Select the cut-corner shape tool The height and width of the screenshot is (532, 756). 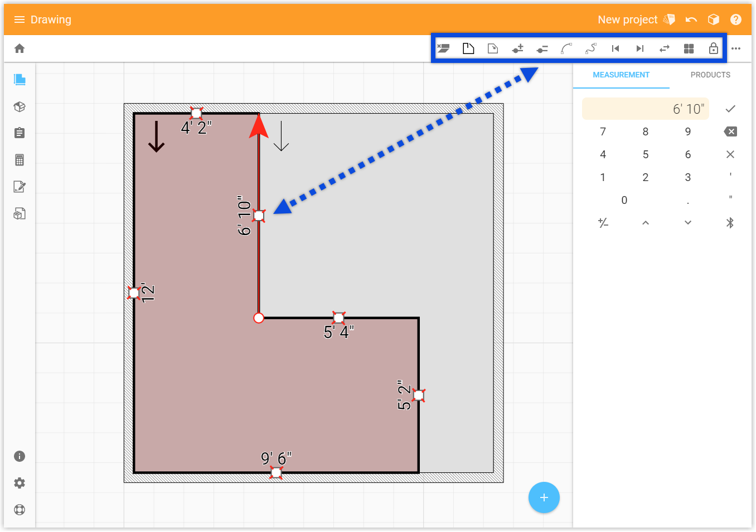pyautogui.click(x=468, y=48)
